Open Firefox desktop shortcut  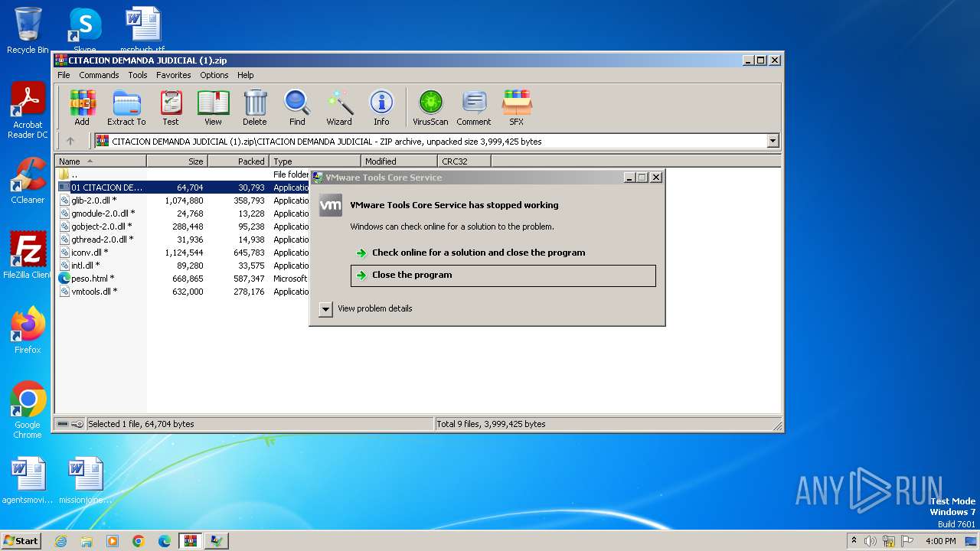click(28, 331)
